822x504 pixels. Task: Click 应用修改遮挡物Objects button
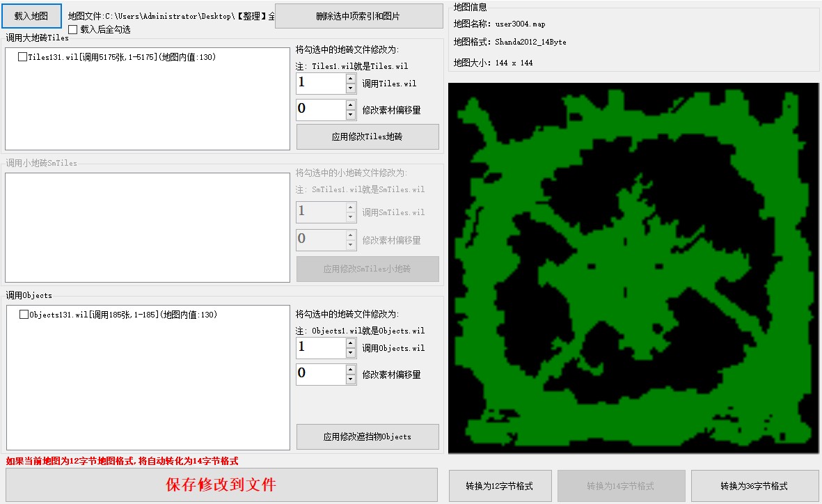click(x=367, y=436)
